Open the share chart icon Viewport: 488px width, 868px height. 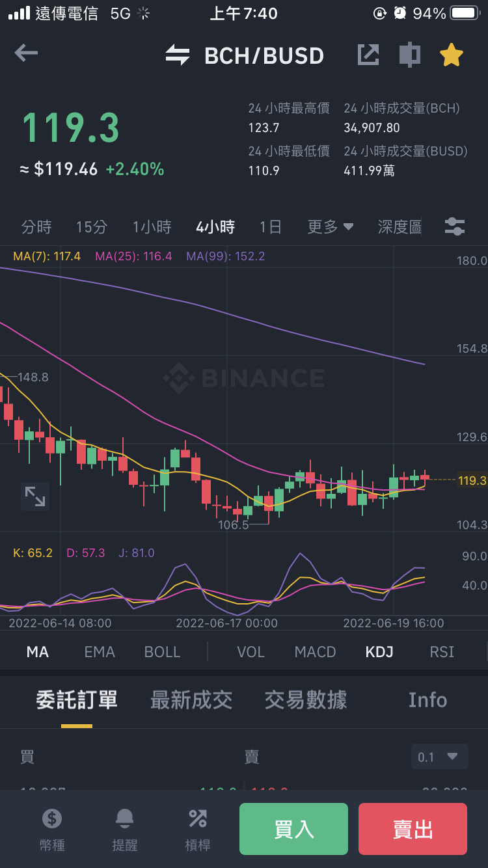[368, 55]
